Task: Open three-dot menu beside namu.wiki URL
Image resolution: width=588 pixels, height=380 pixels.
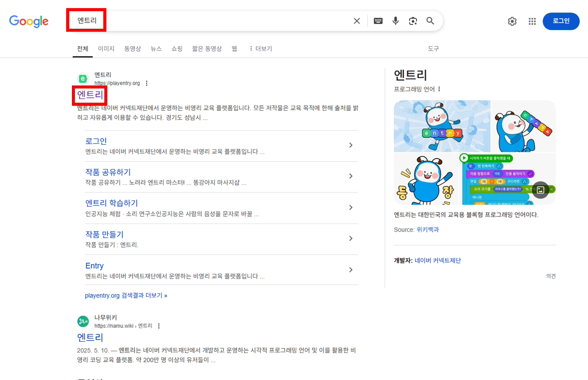Action: tap(159, 326)
